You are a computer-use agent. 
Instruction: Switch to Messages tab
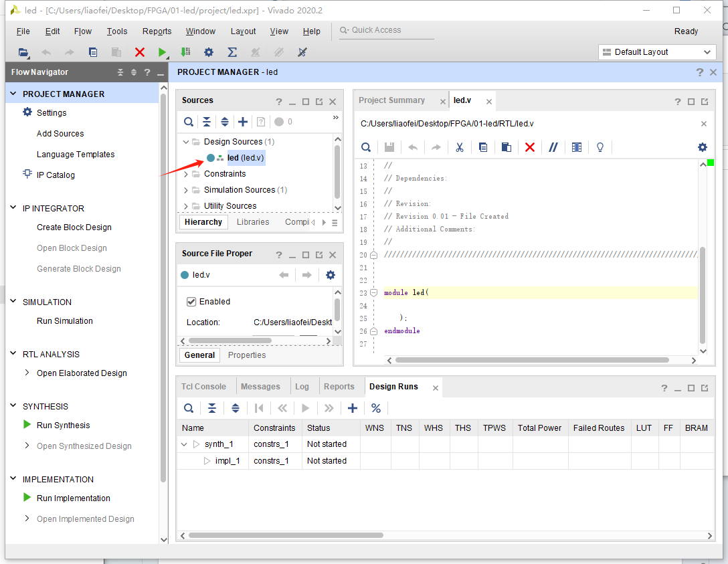pos(260,387)
